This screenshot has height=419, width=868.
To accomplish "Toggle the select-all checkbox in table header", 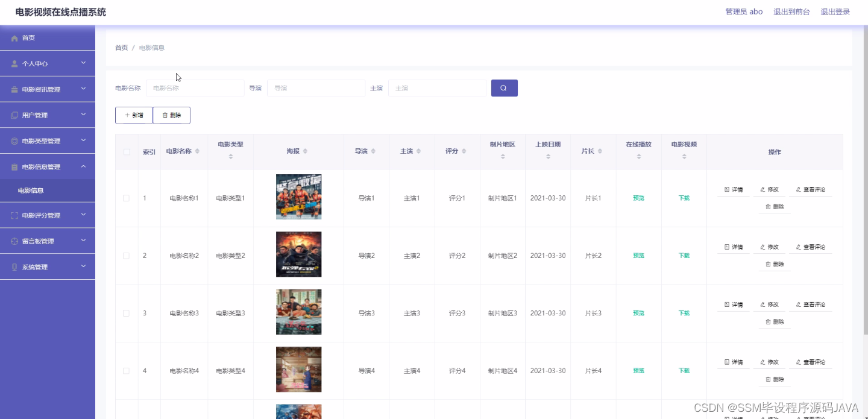I will pos(126,152).
